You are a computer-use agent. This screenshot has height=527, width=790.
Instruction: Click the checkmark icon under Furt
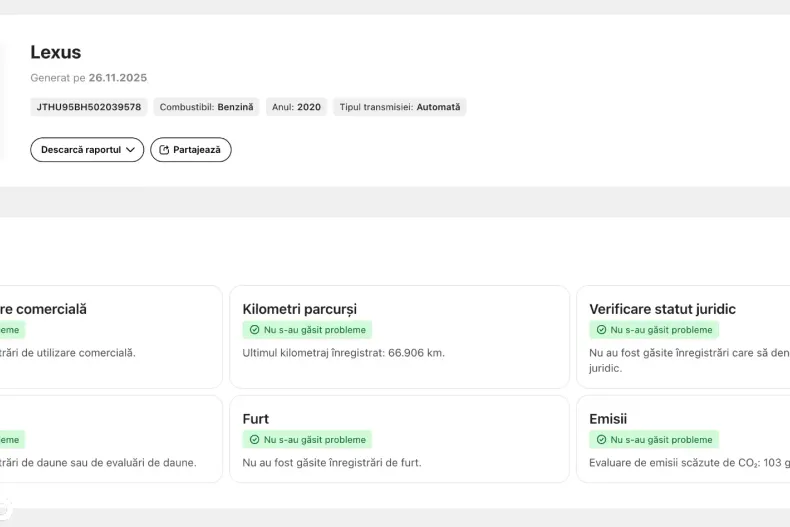pos(255,440)
